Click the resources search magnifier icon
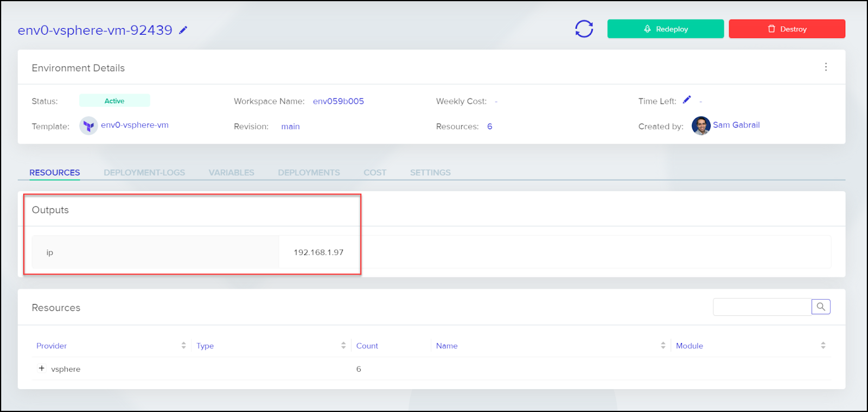Screen dimensions: 868x412 click(x=821, y=307)
